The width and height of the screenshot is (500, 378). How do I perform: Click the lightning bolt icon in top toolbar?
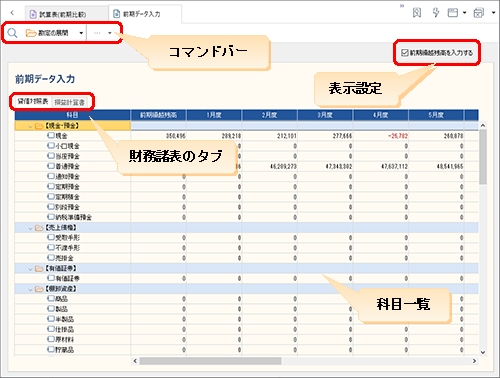tap(435, 13)
